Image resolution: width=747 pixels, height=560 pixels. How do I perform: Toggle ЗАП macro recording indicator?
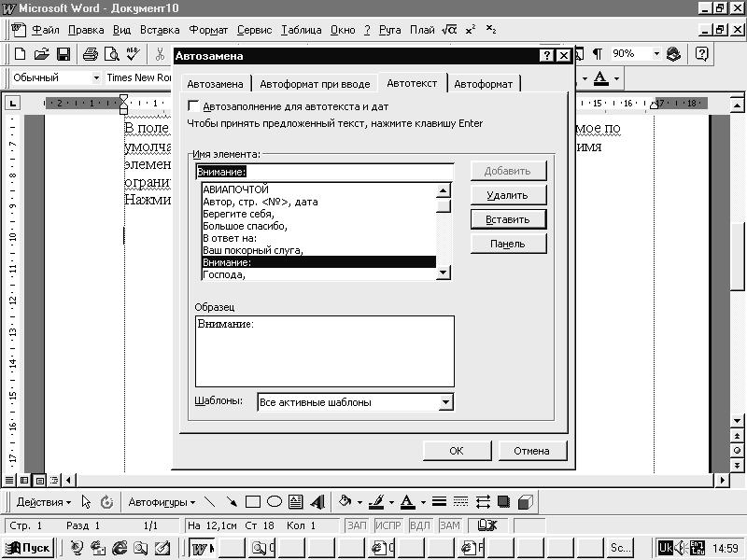357,525
